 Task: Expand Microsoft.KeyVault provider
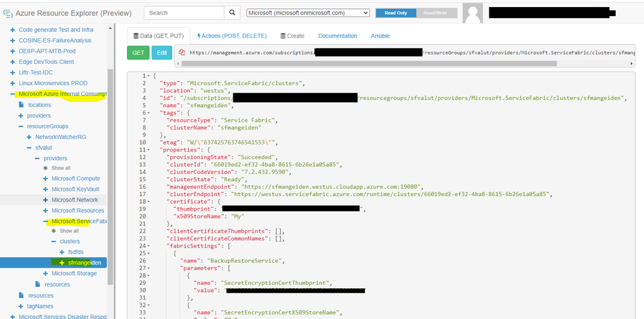(46, 189)
